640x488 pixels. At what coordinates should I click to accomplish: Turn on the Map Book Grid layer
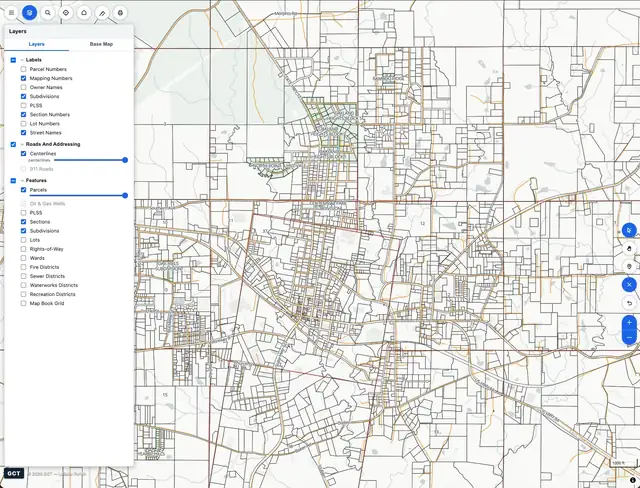(23, 303)
